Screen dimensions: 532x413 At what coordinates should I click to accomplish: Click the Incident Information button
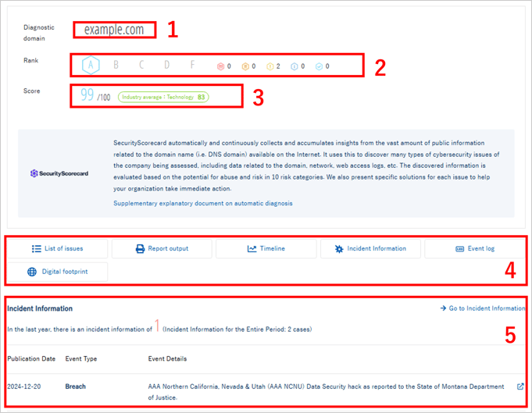(370, 249)
